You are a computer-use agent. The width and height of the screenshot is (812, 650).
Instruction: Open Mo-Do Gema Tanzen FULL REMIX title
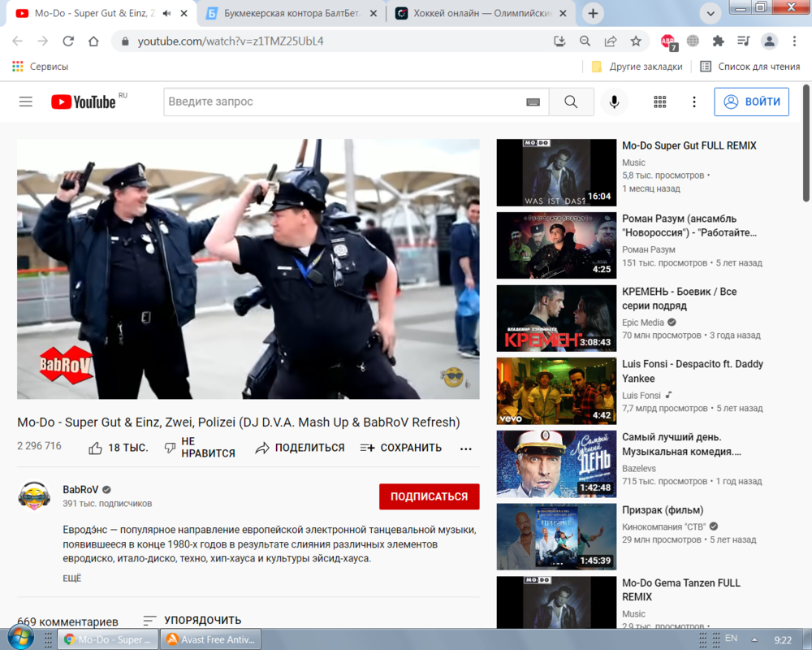click(x=681, y=590)
